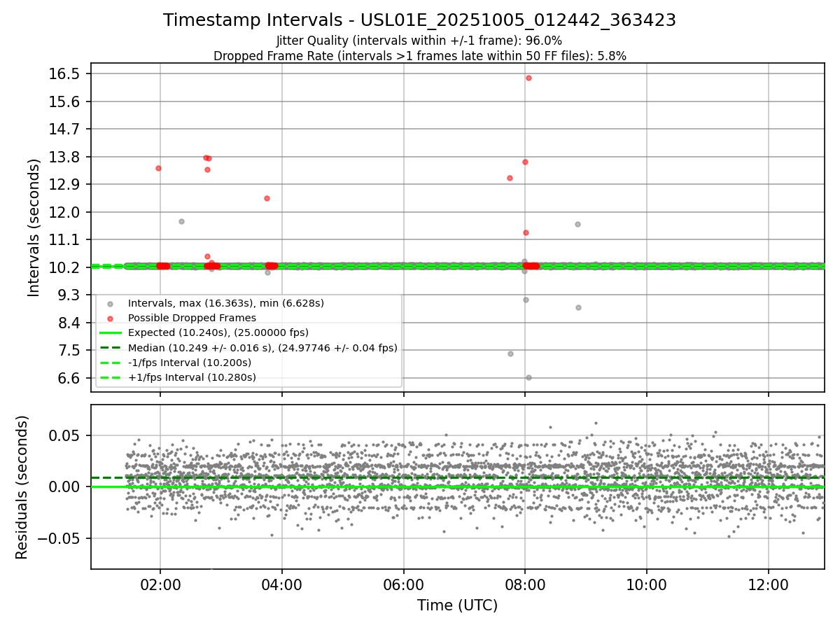840x630 pixels.
Task: Click legend entry "Expected (10.240s), (25.00000 fps)"
Action: point(218,332)
